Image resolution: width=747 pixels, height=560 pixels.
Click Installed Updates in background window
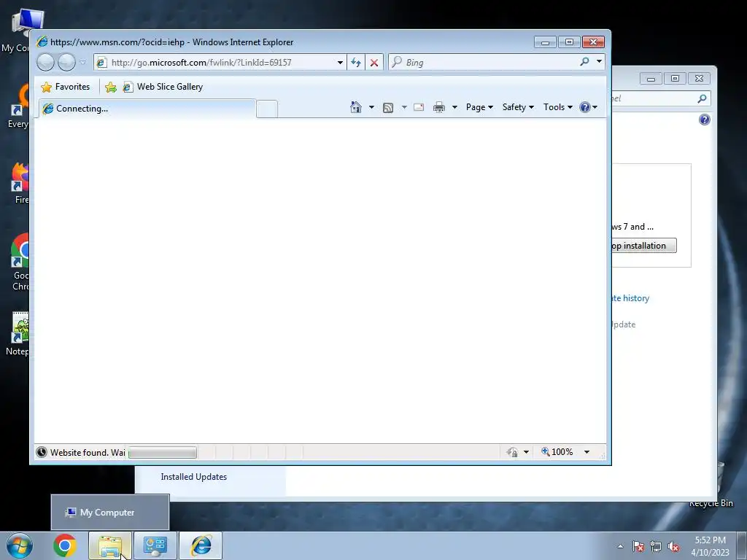pos(193,477)
